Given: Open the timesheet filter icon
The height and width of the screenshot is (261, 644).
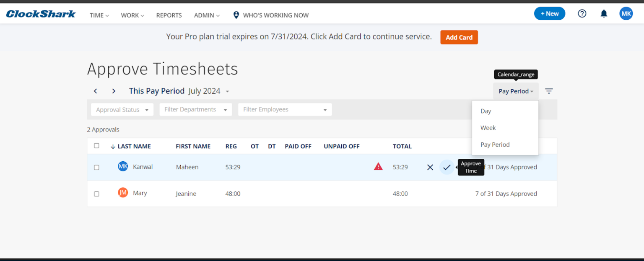Looking at the screenshot, I should [x=549, y=91].
